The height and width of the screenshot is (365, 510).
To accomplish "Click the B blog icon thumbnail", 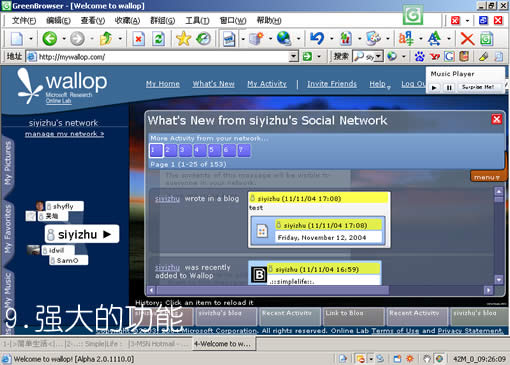I will (259, 275).
